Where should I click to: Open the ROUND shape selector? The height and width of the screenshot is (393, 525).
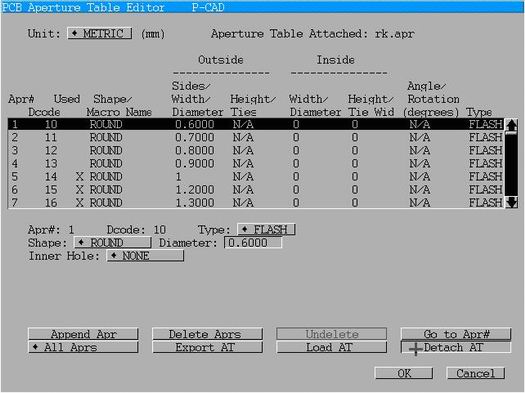(112, 243)
